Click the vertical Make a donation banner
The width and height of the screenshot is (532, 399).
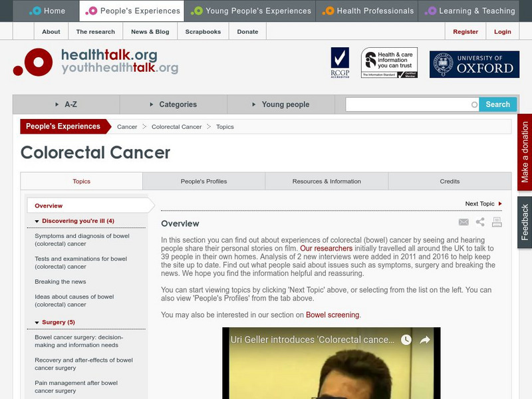point(525,150)
